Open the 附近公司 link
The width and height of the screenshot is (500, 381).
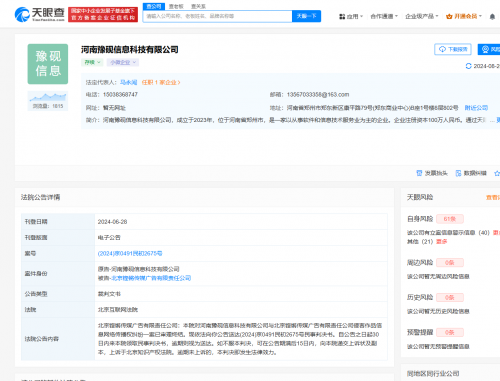(x=476, y=108)
